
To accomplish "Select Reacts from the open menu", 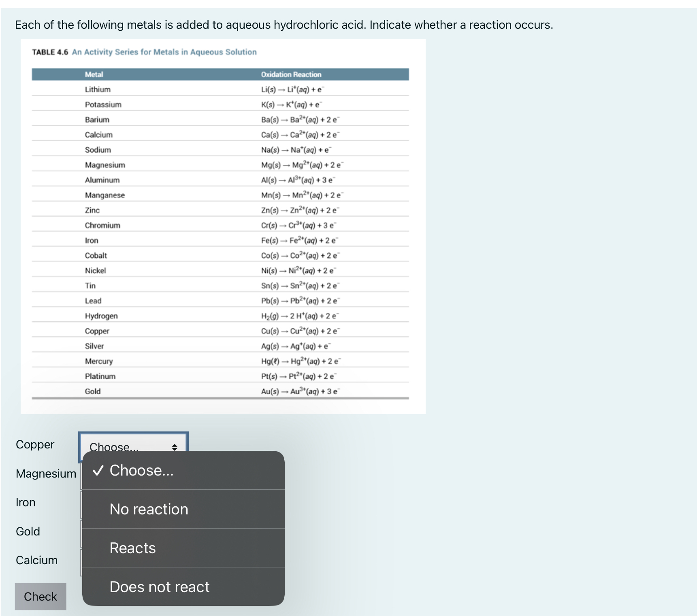I will (132, 548).
